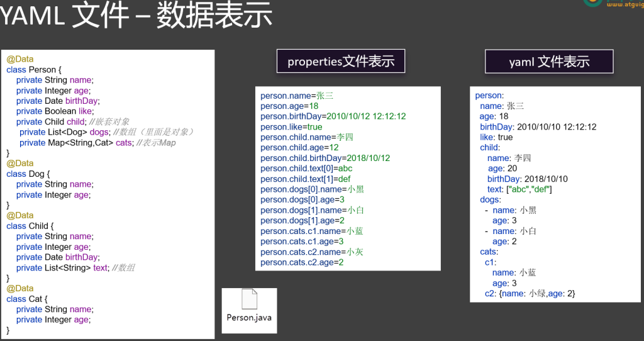Viewport: 644px width, 341px height.
Task: Click the 'class Cat {' declaration
Action: 28,299
